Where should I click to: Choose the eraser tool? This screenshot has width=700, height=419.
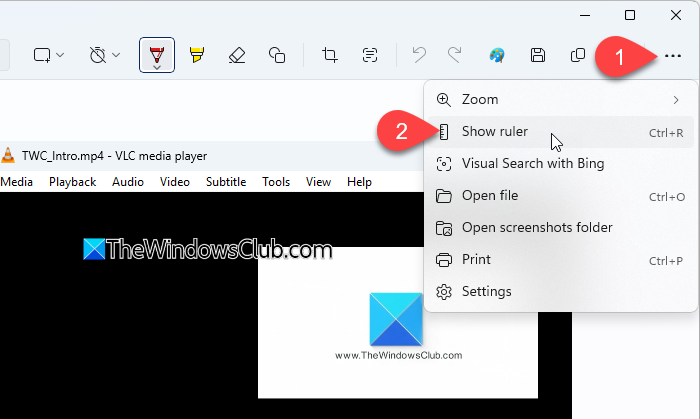coord(237,55)
